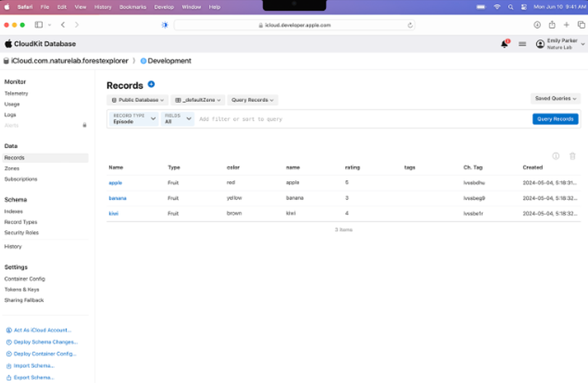Select Records in the Data section
The image size is (588, 383).
point(45,158)
